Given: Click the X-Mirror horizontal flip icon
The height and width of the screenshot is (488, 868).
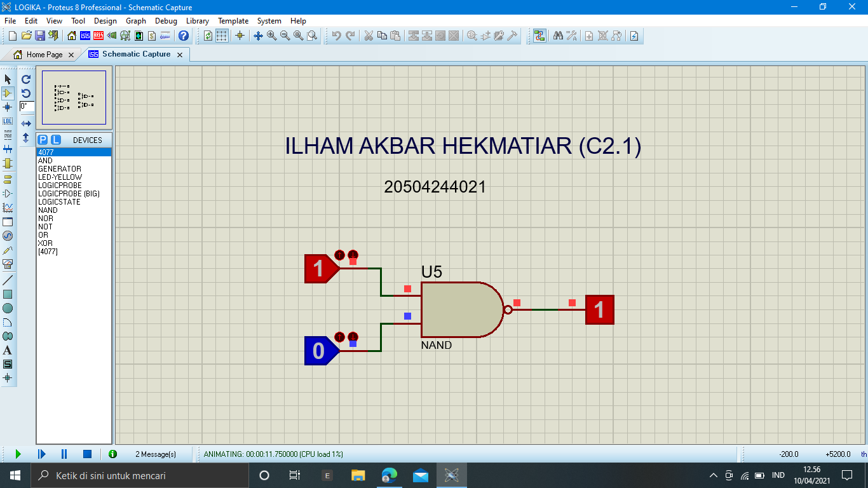Looking at the screenshot, I should [26, 123].
